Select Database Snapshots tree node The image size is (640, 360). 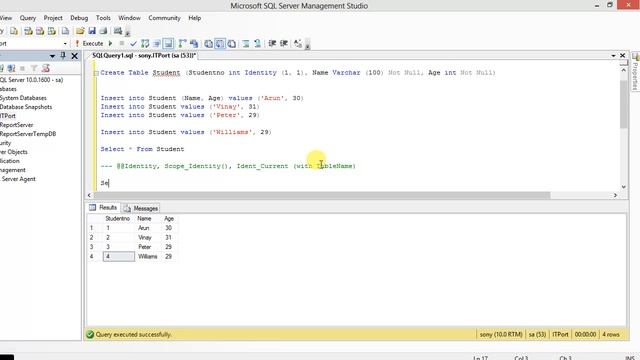26,107
